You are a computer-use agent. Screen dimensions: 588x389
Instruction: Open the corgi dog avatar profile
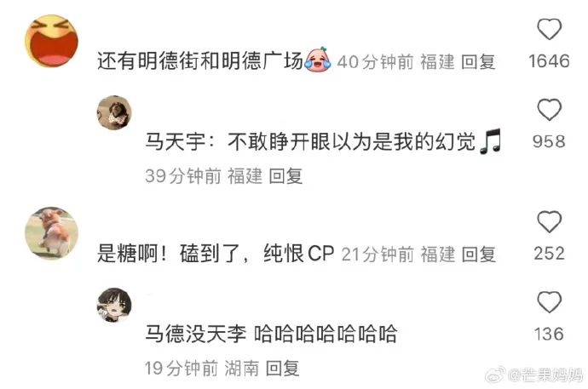tap(51, 233)
